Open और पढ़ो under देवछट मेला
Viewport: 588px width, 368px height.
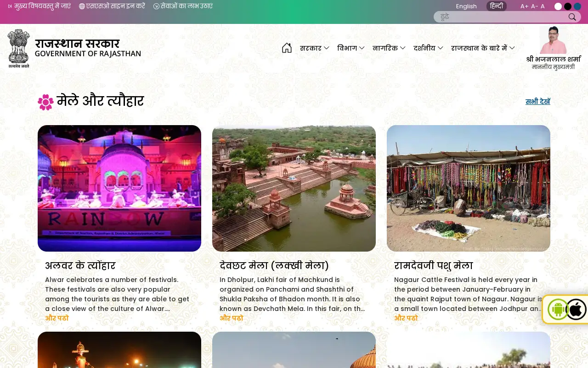[231, 318]
